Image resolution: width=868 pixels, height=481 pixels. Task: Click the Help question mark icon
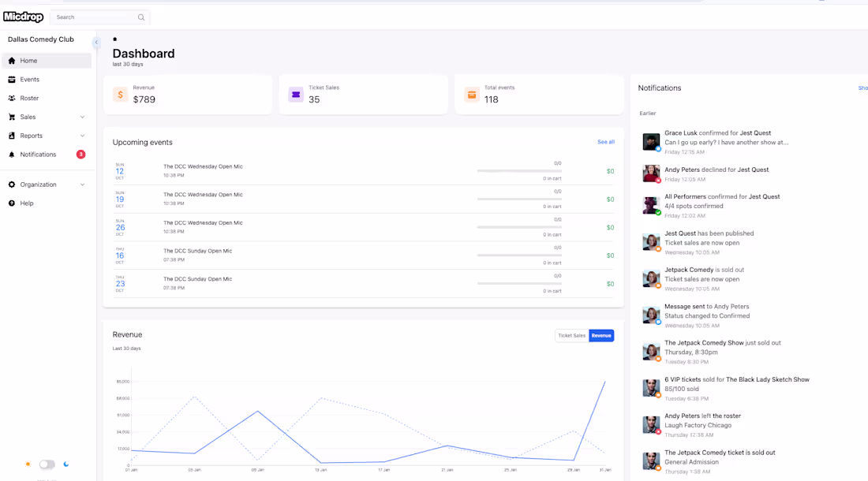(12, 203)
